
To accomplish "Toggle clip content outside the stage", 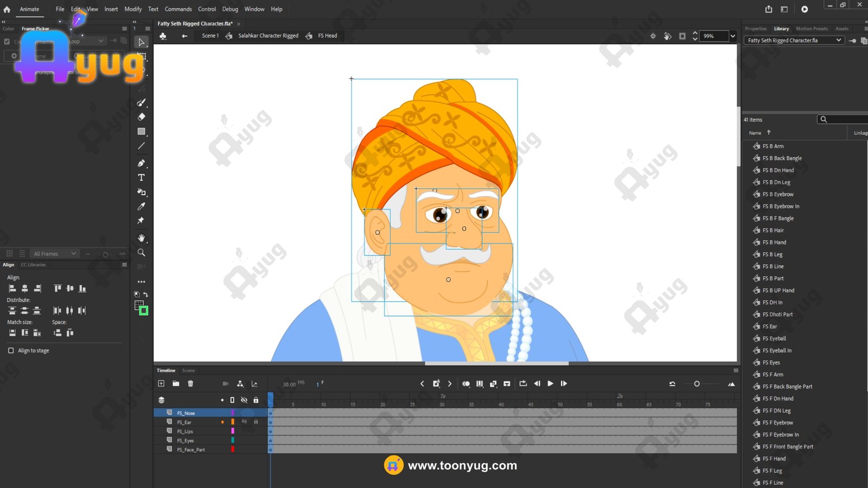I will [x=682, y=36].
